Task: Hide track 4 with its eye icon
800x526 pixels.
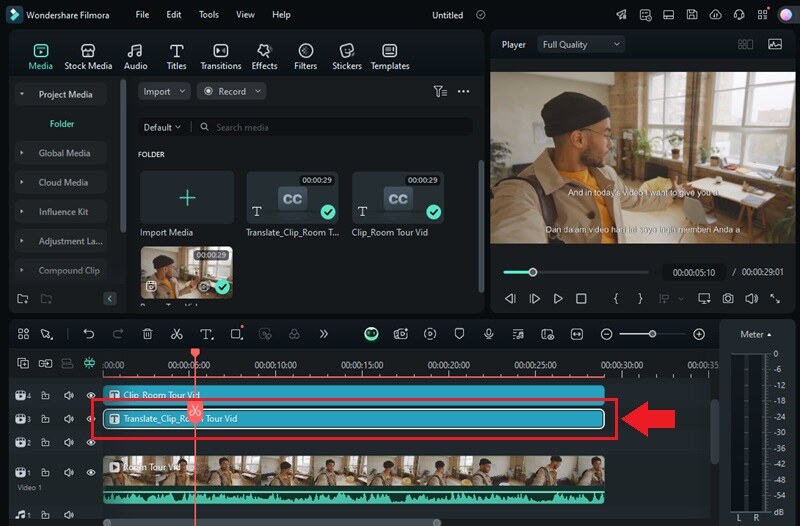Action: click(91, 395)
